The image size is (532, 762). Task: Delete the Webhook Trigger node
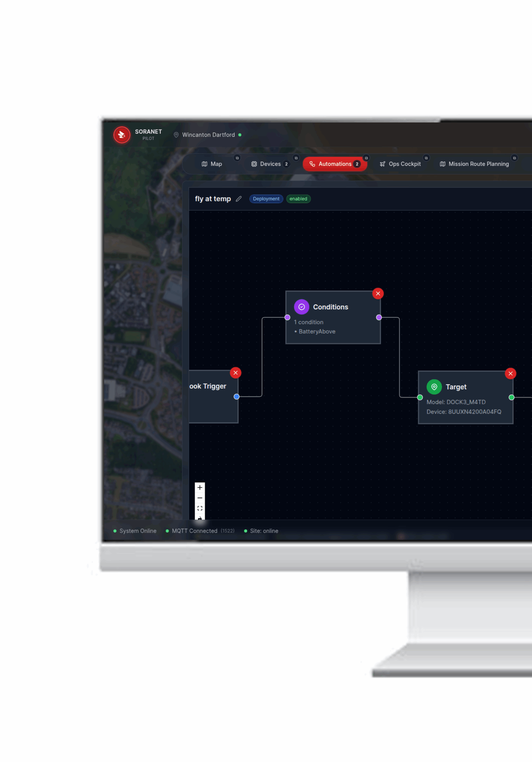click(x=235, y=373)
